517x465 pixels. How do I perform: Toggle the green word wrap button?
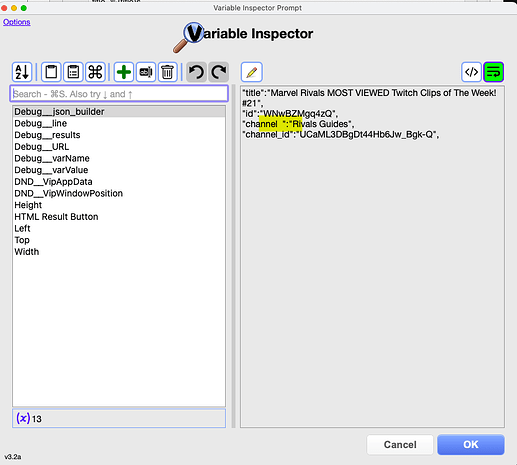tap(494, 72)
